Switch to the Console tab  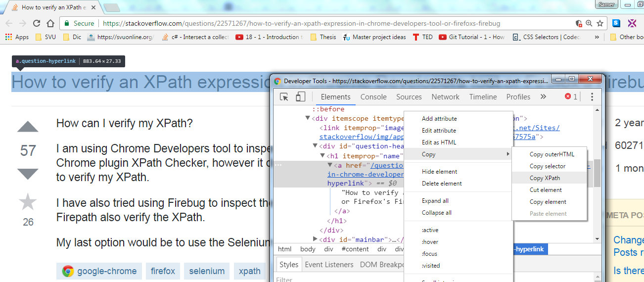(373, 97)
